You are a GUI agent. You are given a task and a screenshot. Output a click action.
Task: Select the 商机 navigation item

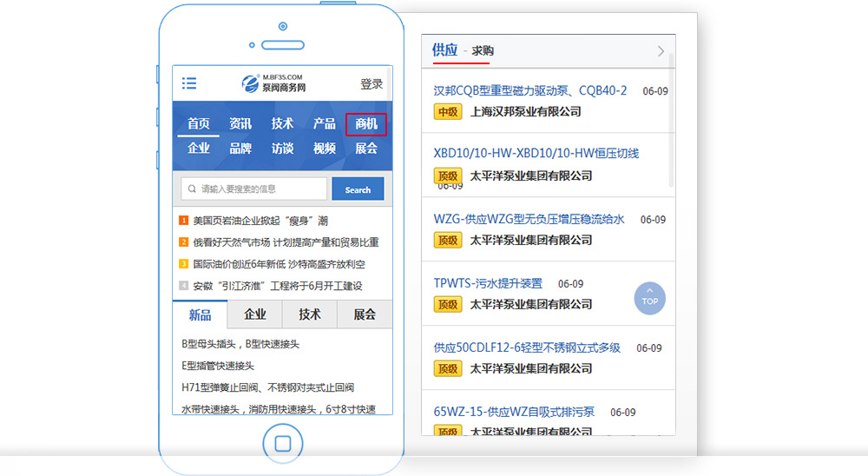(366, 124)
